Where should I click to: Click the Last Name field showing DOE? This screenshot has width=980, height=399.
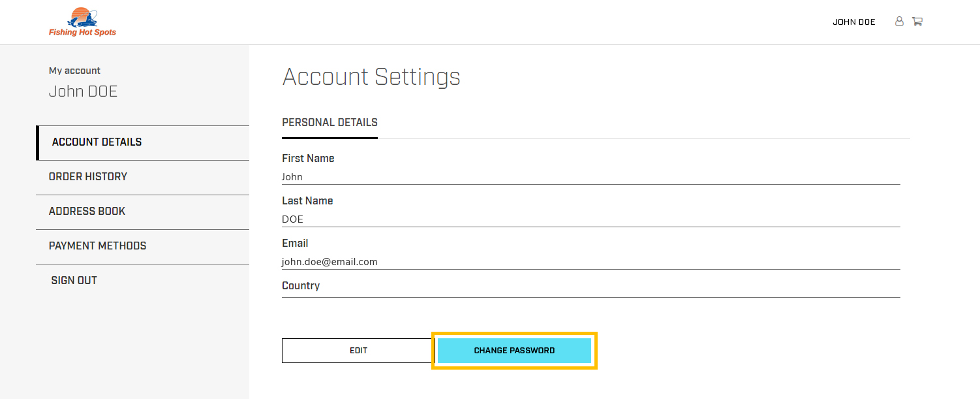(x=591, y=219)
